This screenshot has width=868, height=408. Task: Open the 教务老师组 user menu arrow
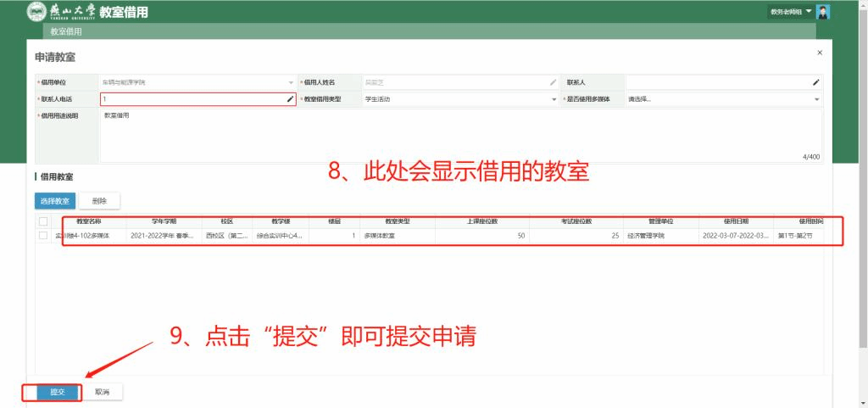pos(809,12)
